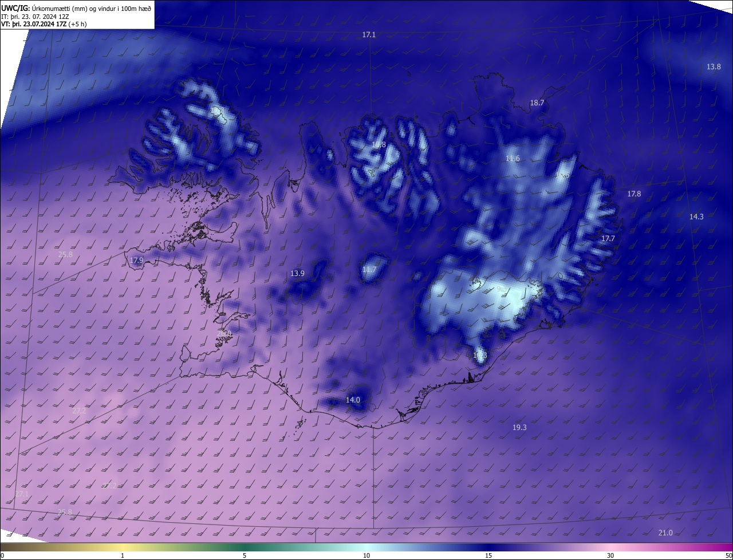Click the 13.9 value label
Image resolution: width=733 pixels, height=560 pixels.
coord(297,274)
